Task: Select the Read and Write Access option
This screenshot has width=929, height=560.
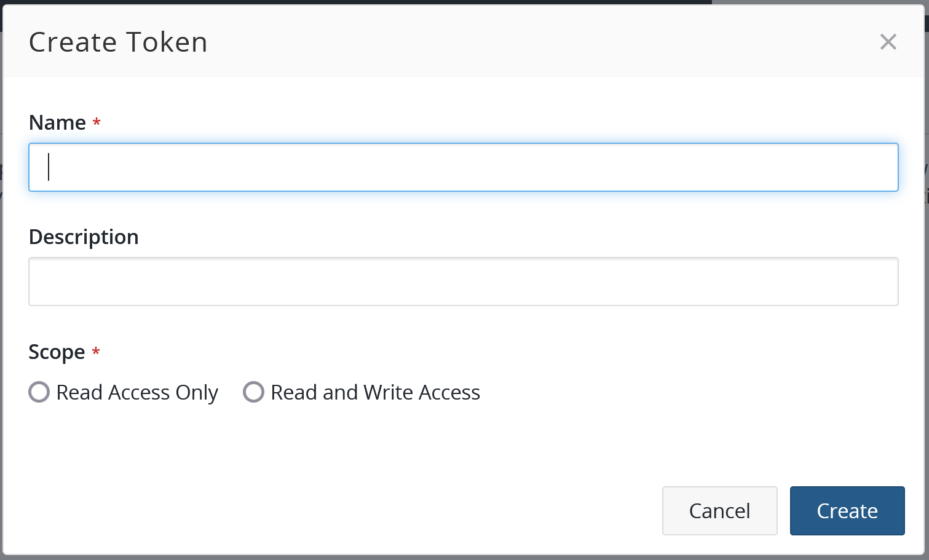Action: point(253,392)
